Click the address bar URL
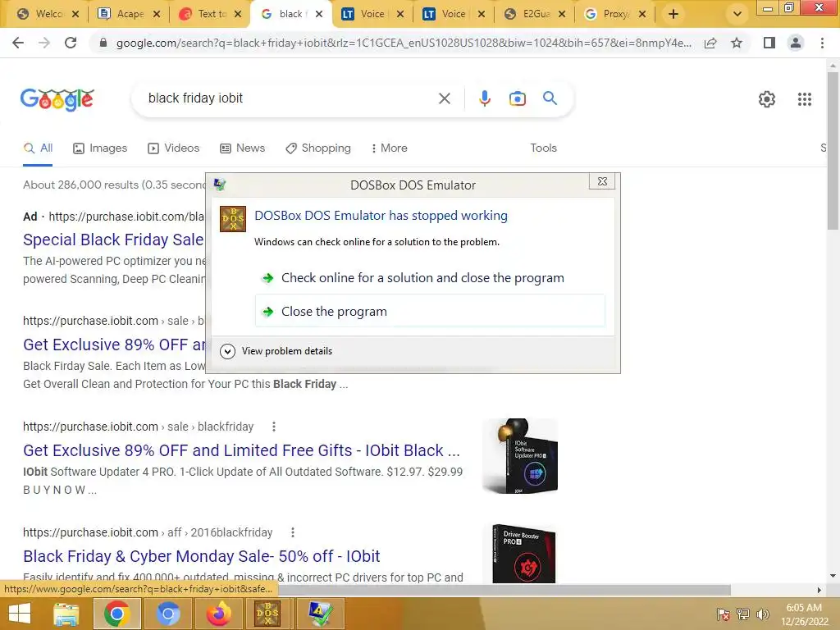The image size is (840, 630). 403,43
